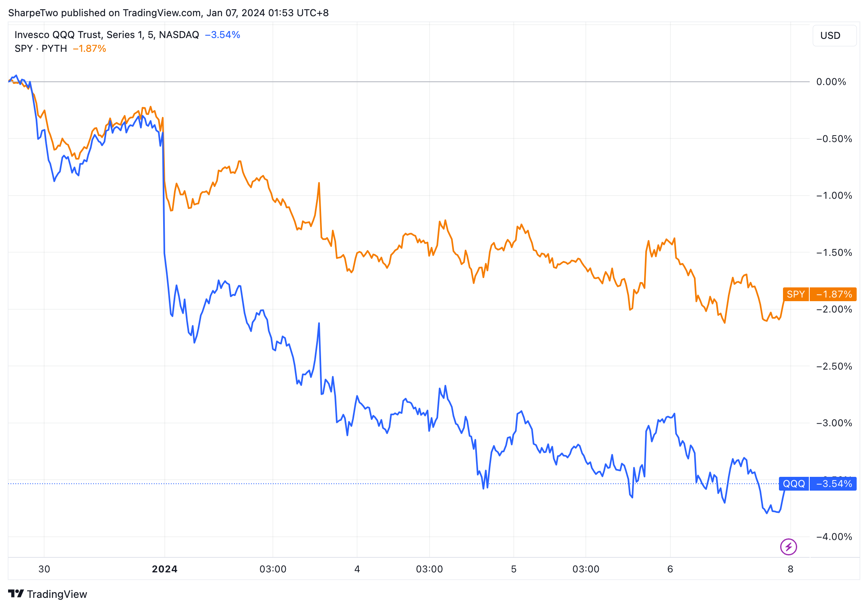Image resolution: width=868 pixels, height=608 pixels.
Task: Click the 30 date label on time axis
Action: point(44,569)
